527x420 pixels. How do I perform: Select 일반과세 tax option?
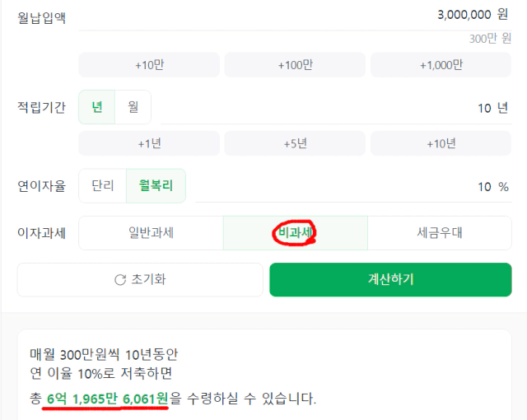pyautogui.click(x=151, y=233)
